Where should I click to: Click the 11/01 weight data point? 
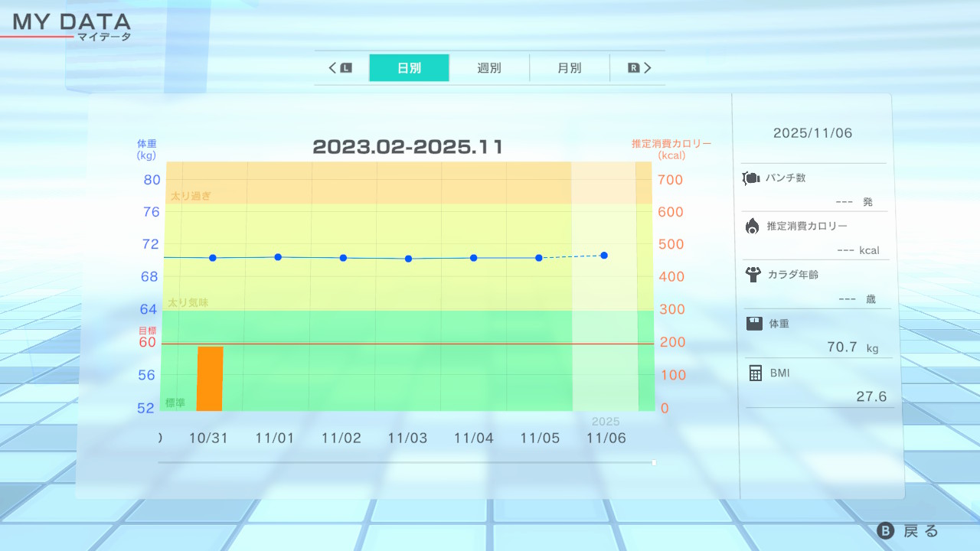click(x=278, y=257)
